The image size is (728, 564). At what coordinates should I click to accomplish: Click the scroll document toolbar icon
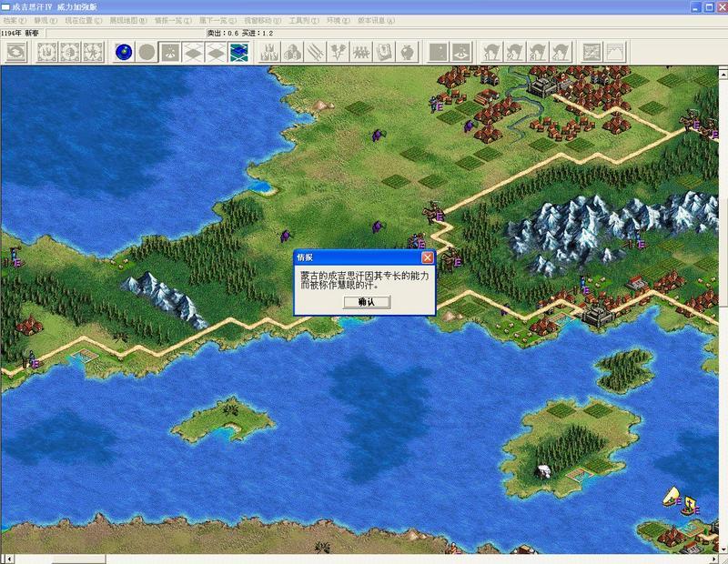(384, 52)
